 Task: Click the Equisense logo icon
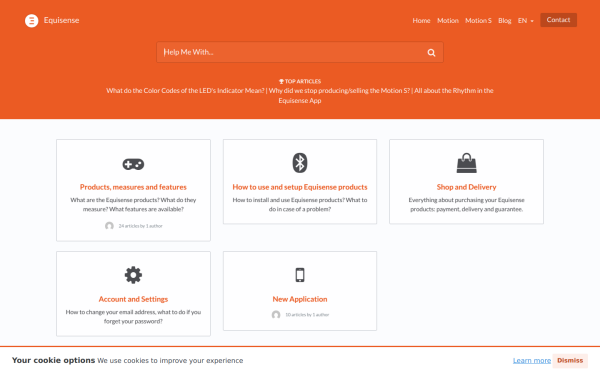point(31,20)
